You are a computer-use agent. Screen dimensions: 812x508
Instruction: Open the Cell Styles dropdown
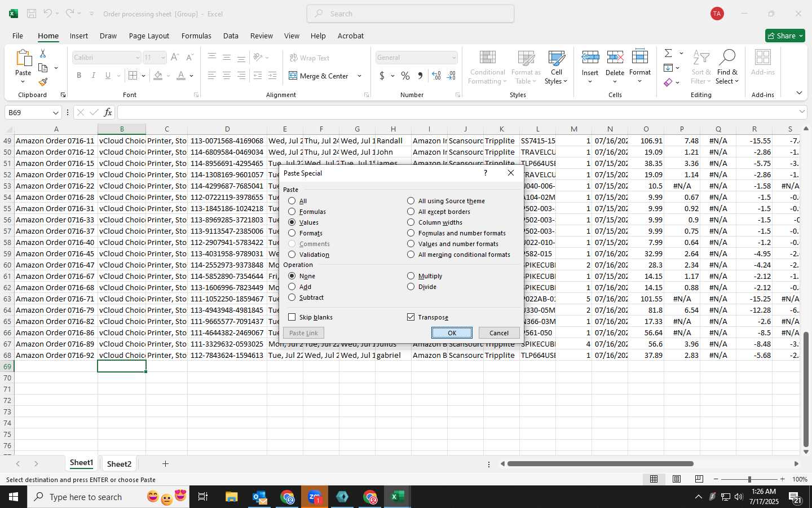(557, 67)
